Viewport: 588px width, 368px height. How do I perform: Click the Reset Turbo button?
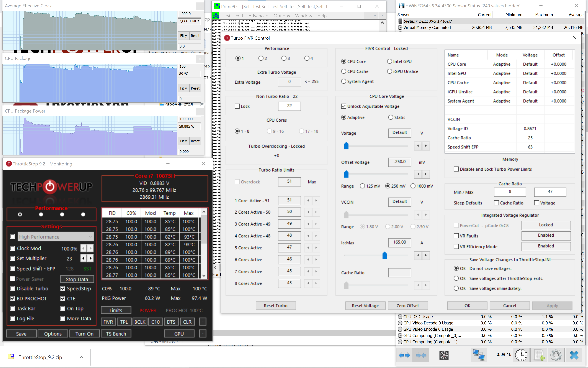(275, 305)
